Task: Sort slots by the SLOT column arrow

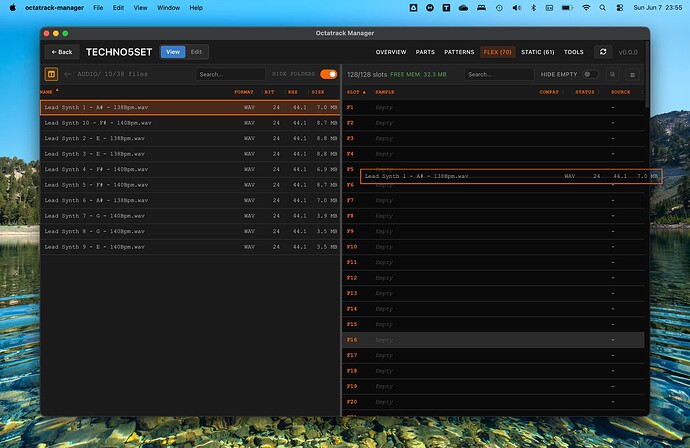Action: tap(364, 92)
